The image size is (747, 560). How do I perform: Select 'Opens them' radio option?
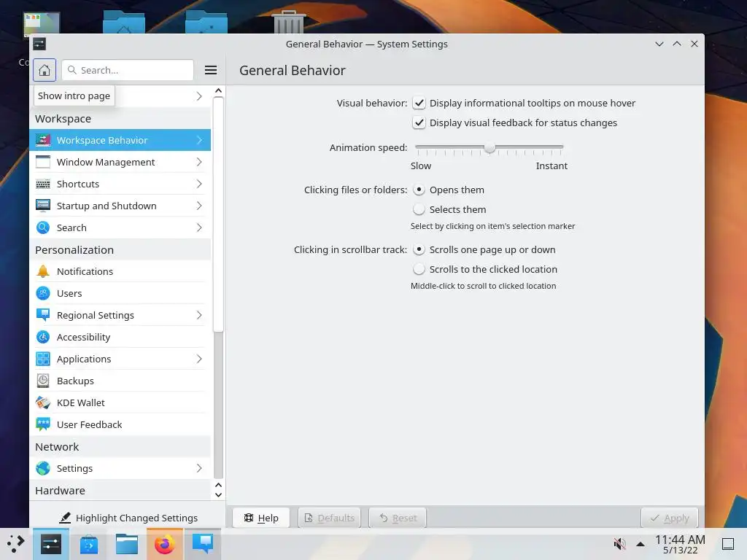click(419, 190)
